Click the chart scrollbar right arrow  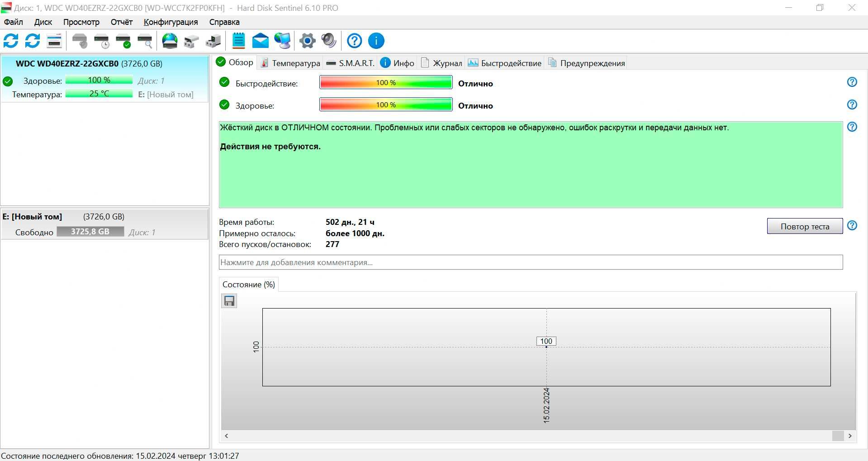tap(850, 436)
